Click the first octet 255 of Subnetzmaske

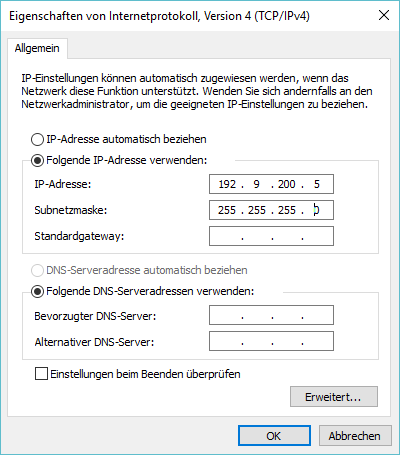tap(227, 210)
